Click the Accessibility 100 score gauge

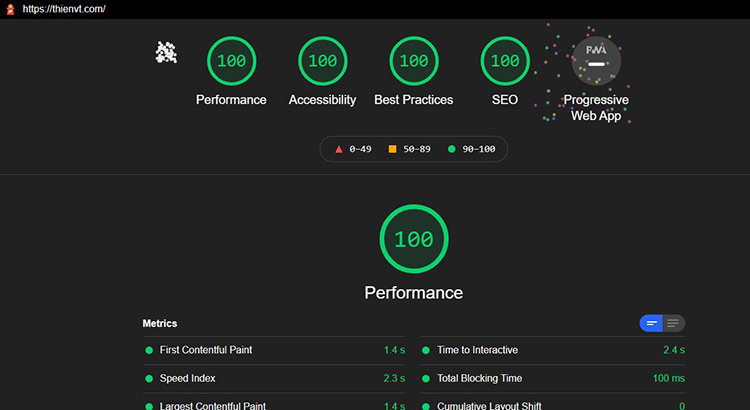(322, 61)
